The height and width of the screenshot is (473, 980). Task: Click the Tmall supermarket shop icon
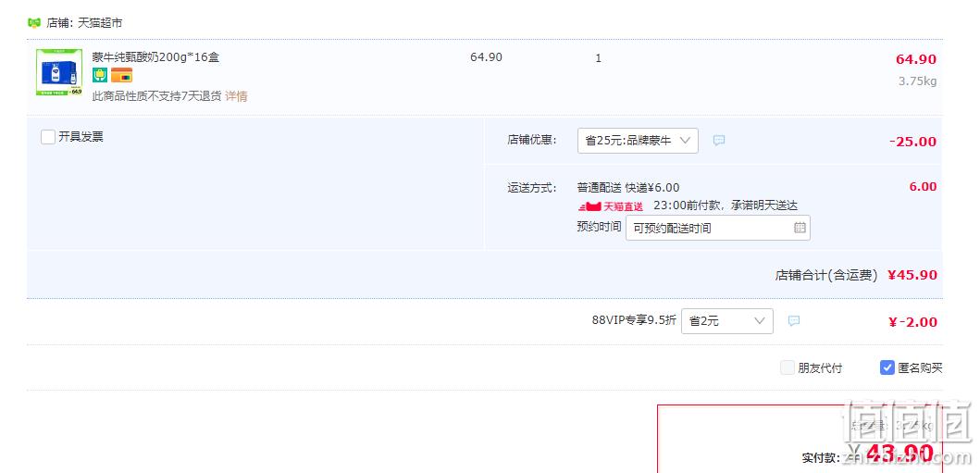point(33,23)
